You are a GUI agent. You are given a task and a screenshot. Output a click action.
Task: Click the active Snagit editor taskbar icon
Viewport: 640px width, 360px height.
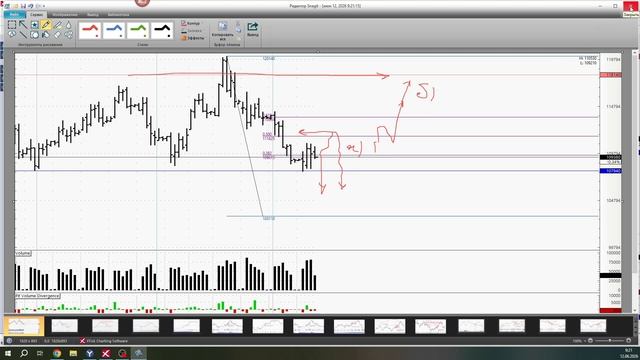[138, 353]
